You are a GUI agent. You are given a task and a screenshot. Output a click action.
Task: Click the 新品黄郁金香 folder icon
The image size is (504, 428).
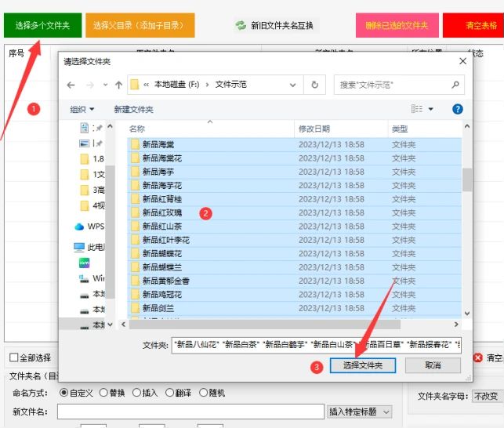(135, 281)
